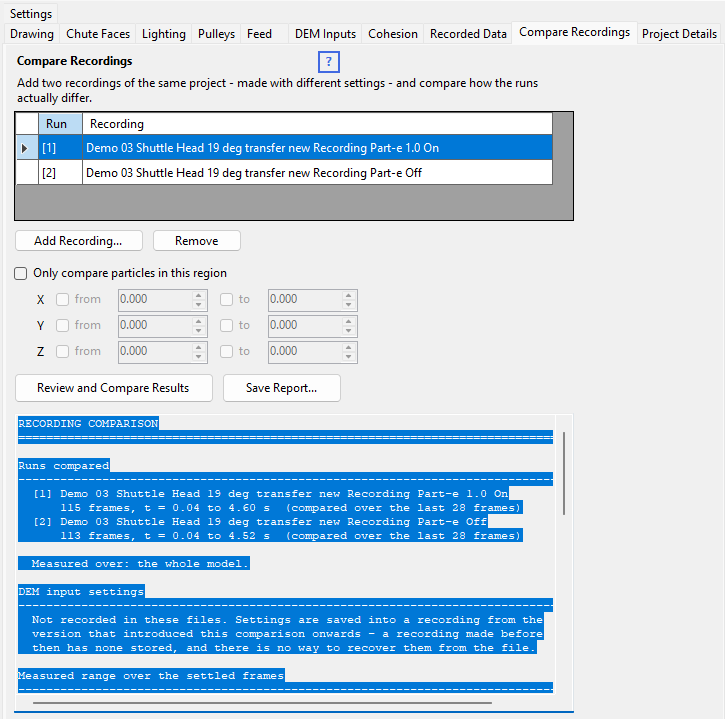725x719 pixels.
Task: Tick the Z to checkbox
Action: tap(226, 351)
